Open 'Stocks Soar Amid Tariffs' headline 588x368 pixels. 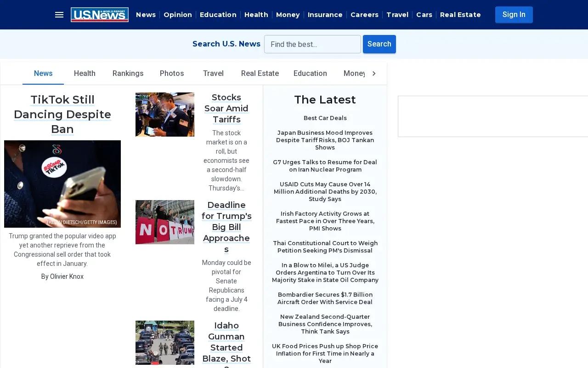click(226, 109)
